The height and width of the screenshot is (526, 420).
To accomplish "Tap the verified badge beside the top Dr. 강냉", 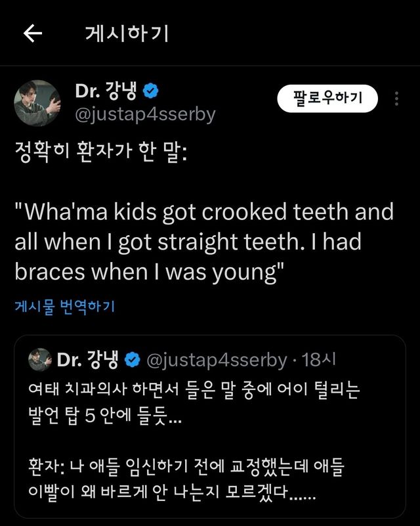I will coord(149,90).
